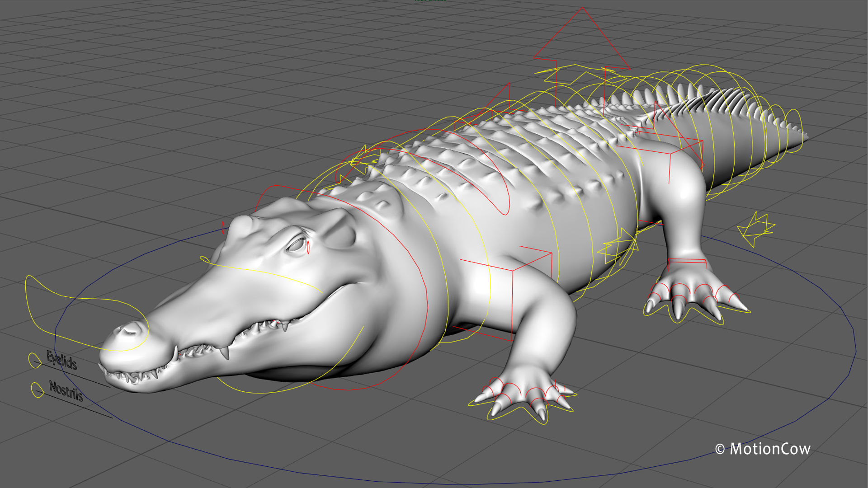Select the Nostrils slider circle control
The image size is (868, 488).
37,390
